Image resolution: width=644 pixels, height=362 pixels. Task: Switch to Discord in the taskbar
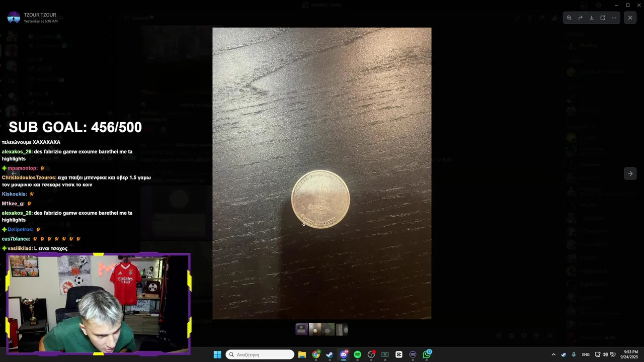coord(344,354)
